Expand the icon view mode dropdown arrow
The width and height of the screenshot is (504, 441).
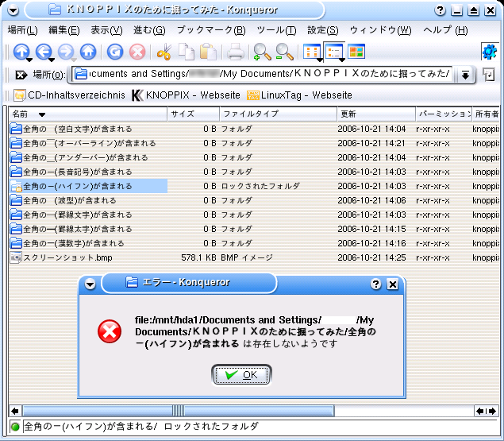click(320, 60)
